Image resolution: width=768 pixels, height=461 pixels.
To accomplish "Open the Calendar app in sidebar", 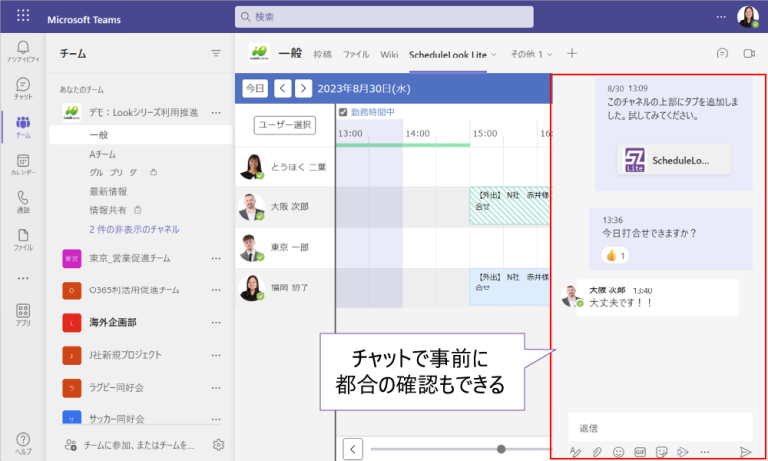I will click(22, 164).
